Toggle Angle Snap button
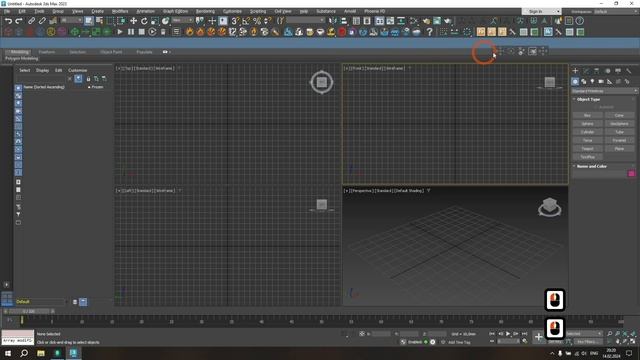This screenshot has height=360, width=640. [x=246, y=21]
